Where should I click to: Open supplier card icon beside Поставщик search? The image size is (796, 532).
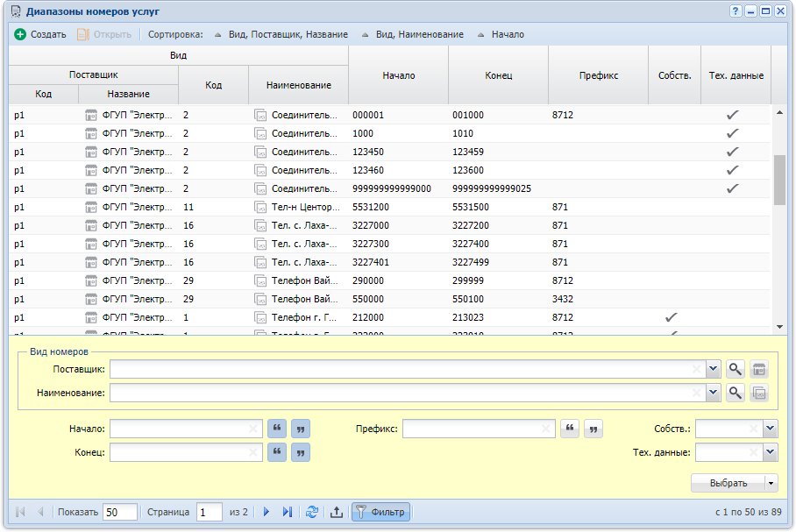(x=759, y=369)
